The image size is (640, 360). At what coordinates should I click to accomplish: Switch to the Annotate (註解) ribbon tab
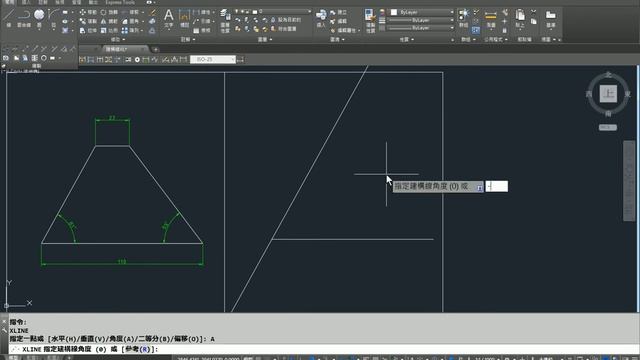click(x=42, y=2)
